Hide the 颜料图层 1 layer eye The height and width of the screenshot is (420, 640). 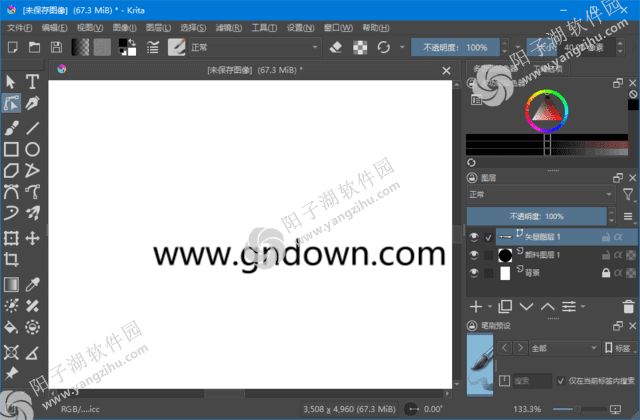[473, 255]
